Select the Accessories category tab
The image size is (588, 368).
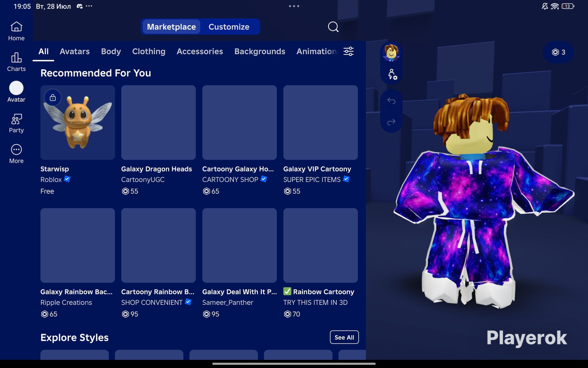pyautogui.click(x=200, y=52)
